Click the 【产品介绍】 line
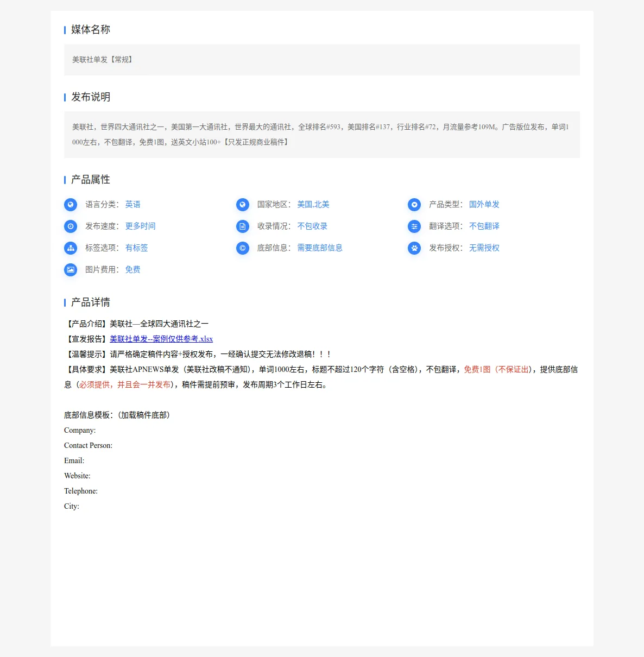The width and height of the screenshot is (644, 657). pos(136,324)
